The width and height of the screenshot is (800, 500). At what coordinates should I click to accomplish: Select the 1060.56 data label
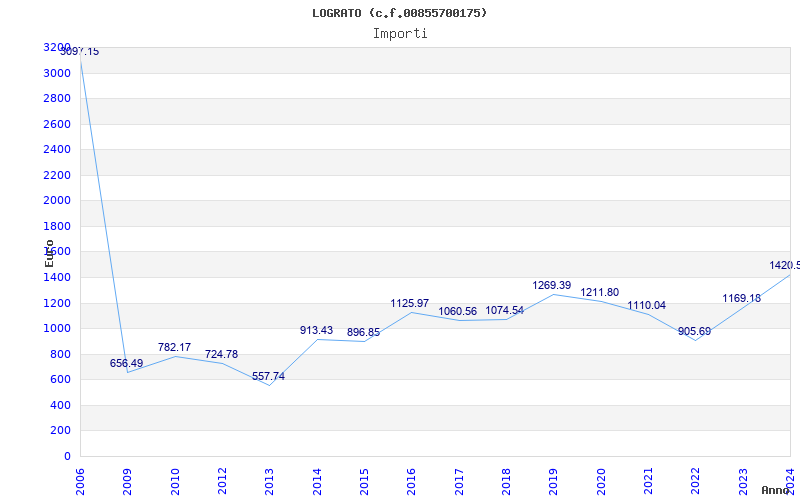point(458,311)
